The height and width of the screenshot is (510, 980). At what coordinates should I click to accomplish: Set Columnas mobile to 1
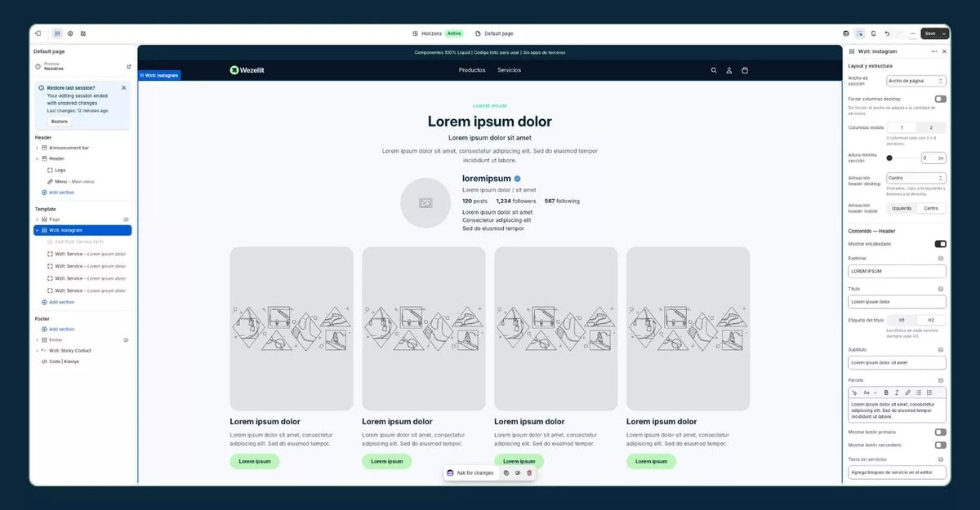click(x=902, y=127)
